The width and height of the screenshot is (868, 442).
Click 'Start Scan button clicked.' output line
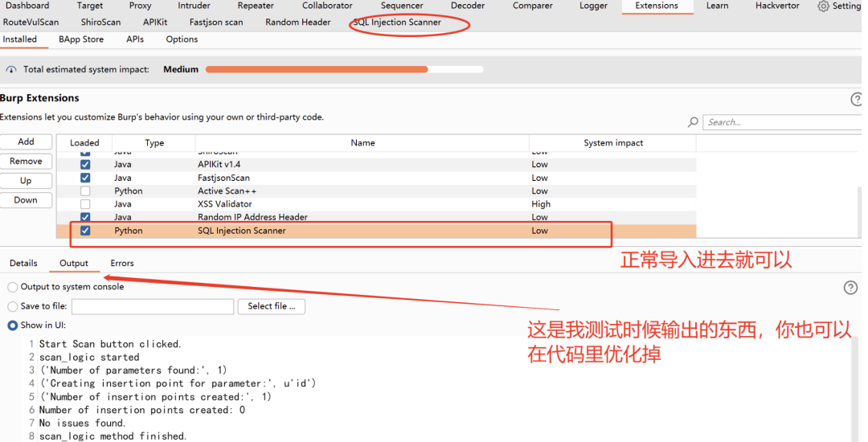coord(109,344)
